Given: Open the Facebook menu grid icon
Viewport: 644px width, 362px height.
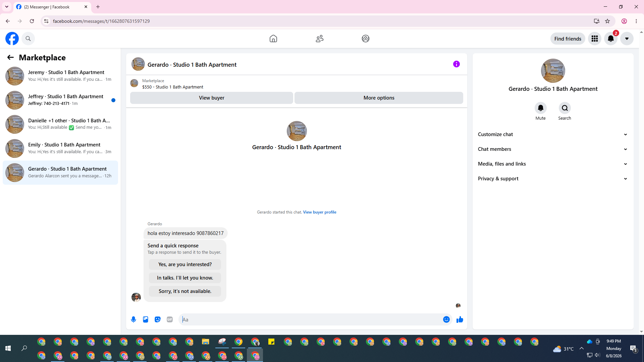Looking at the screenshot, I should [x=595, y=39].
